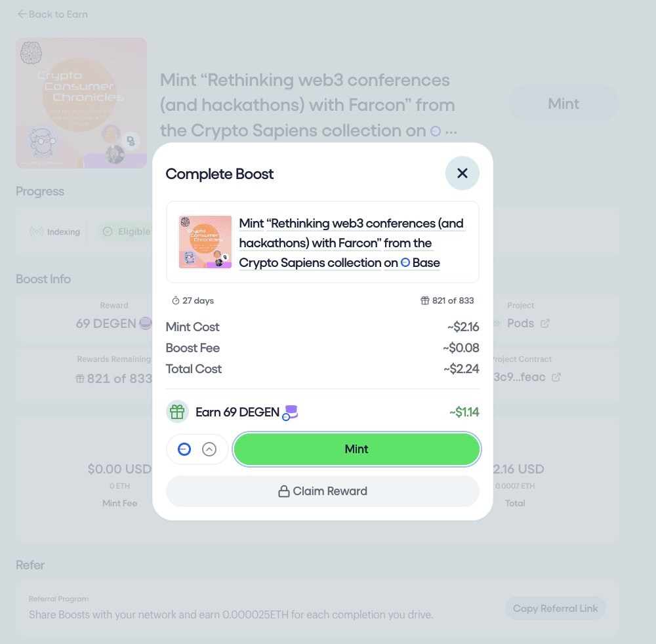Open the Crypto Sapiens collection link
The image size is (656, 644).
(310, 262)
